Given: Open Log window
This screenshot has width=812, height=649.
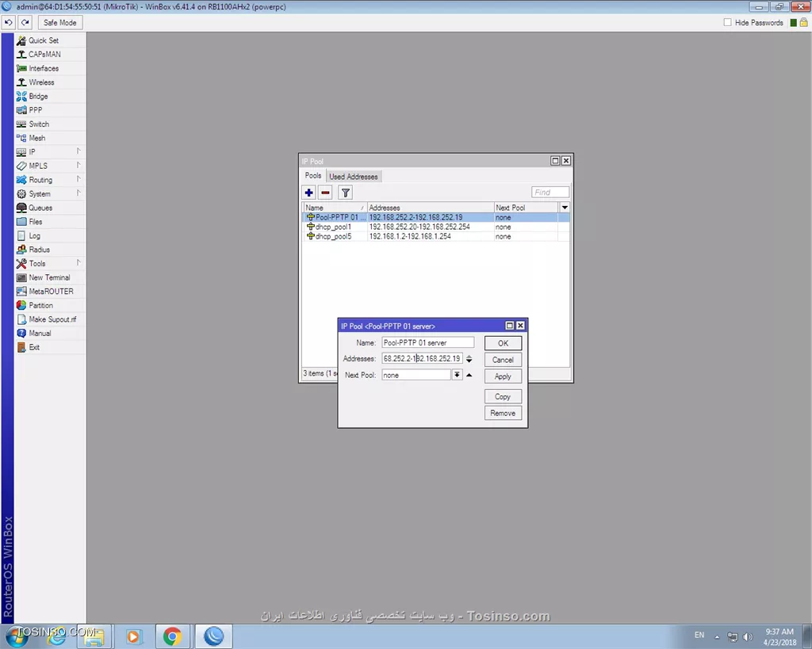Looking at the screenshot, I should 34,236.
